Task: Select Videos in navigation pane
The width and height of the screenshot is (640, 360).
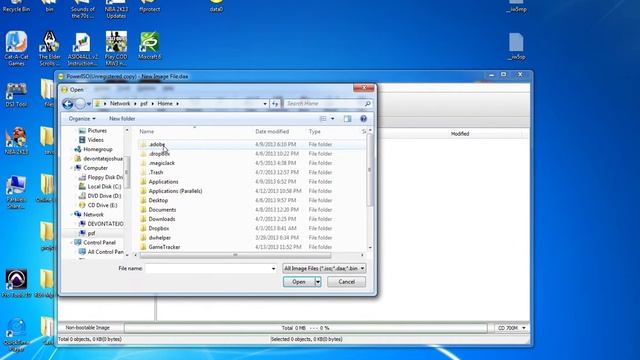Action: click(x=91, y=140)
